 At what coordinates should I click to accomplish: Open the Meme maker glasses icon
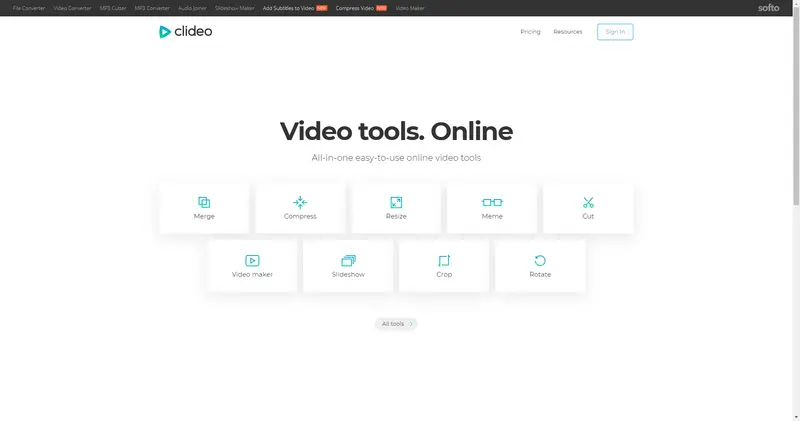point(492,202)
